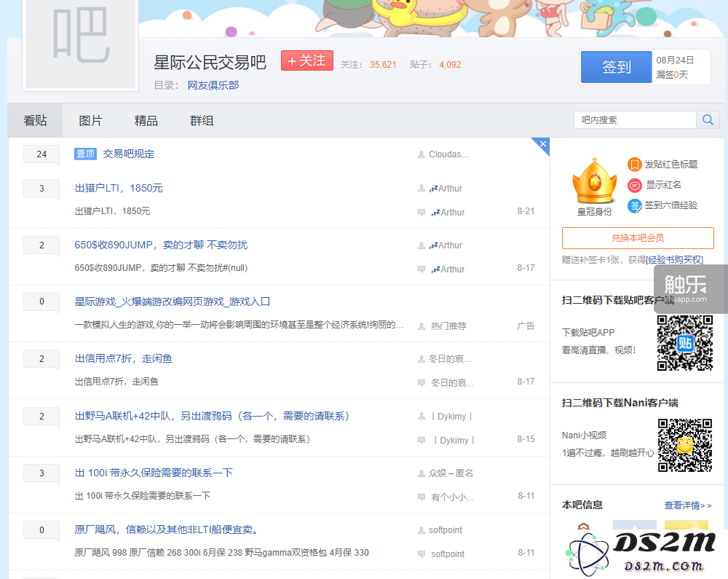Open the 群组 tab

click(202, 121)
